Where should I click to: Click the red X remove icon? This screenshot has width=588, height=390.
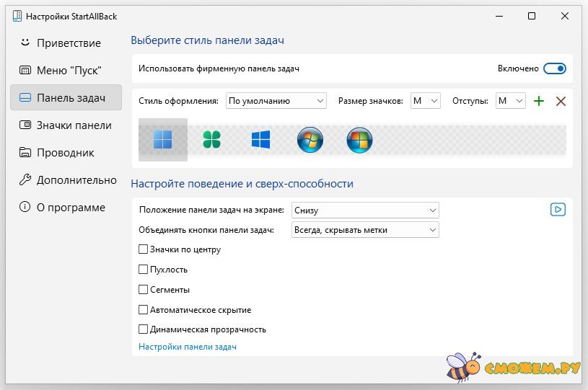[561, 102]
